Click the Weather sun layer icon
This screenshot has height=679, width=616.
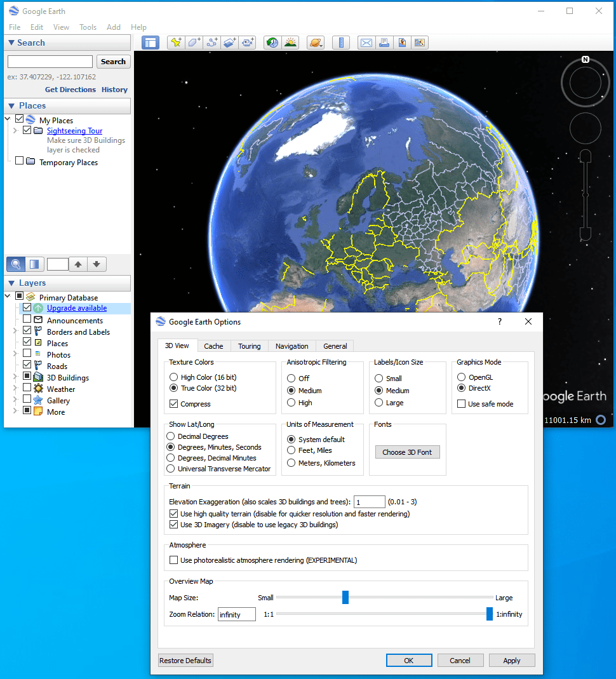[x=39, y=389]
